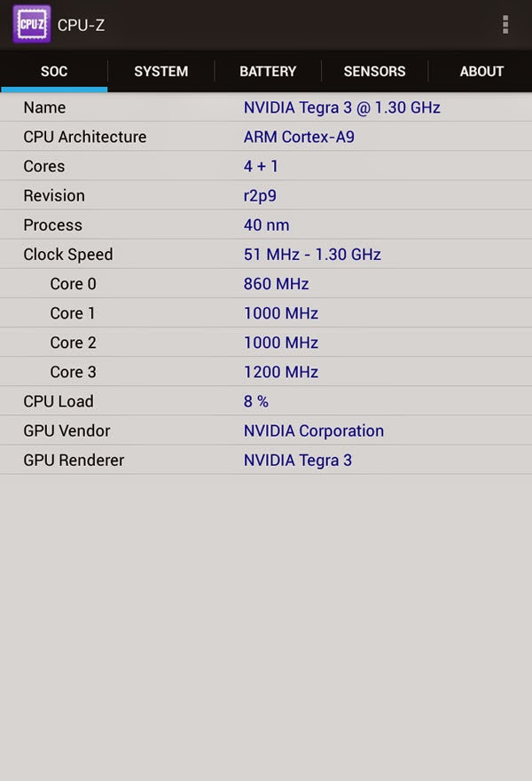Select the Cores row showing 4 + 1
Screen dimensions: 532x781
tap(266, 166)
